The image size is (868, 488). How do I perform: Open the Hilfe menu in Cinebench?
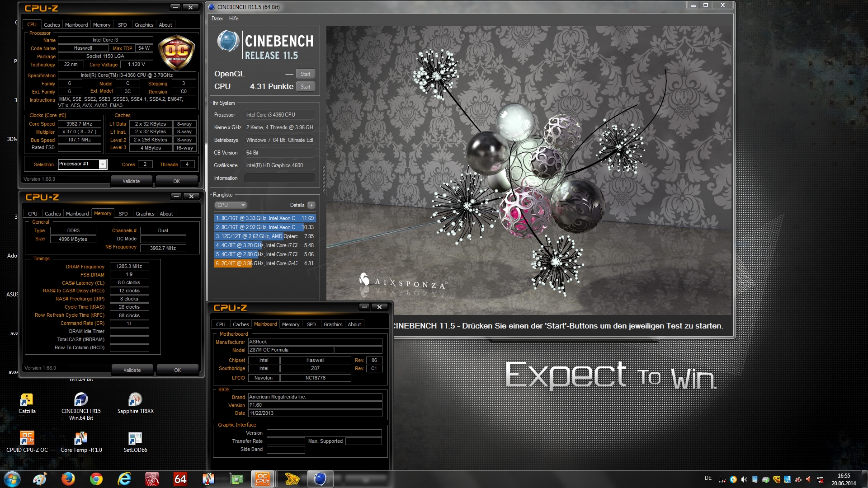coord(234,19)
